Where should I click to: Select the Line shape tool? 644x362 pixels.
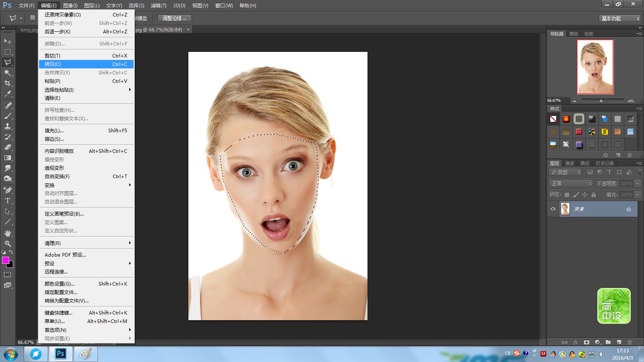tap(8, 221)
